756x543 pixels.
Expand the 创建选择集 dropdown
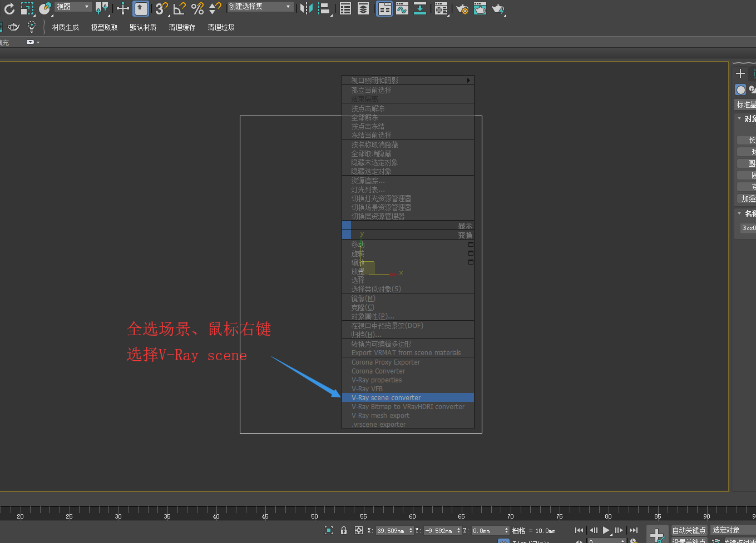(x=260, y=7)
